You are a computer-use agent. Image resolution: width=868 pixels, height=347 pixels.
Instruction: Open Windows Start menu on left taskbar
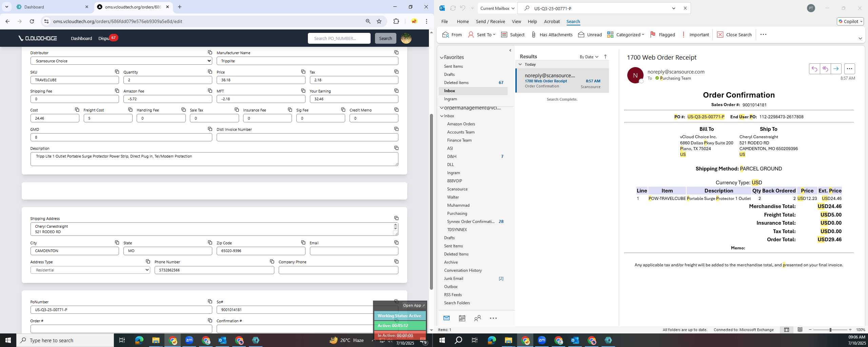point(8,340)
